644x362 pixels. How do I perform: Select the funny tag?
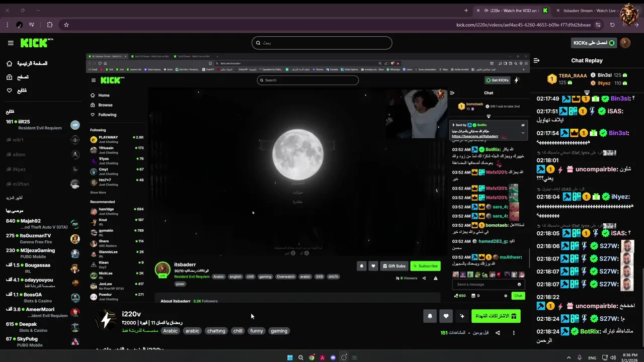(257, 331)
